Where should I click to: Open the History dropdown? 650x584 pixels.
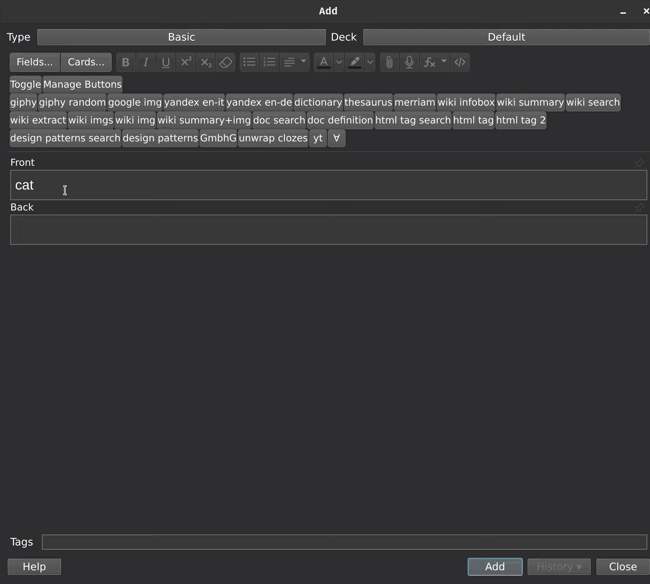click(559, 567)
